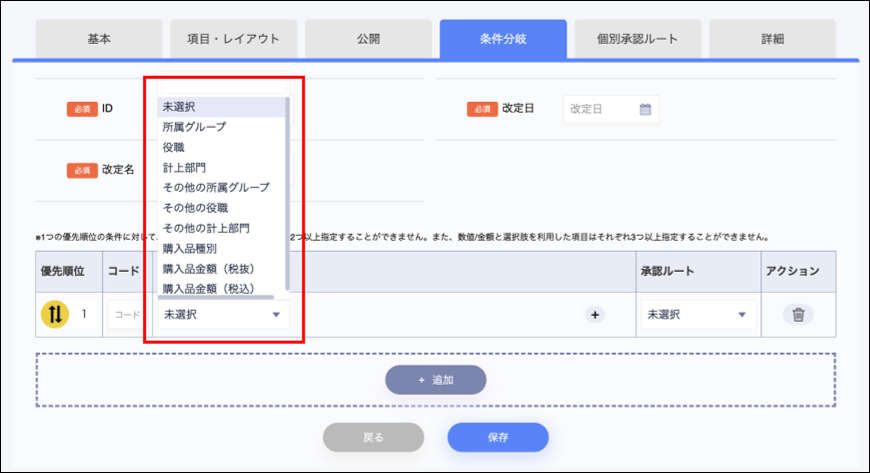Select 所属グループ from the list
870x473 pixels.
[221, 127]
